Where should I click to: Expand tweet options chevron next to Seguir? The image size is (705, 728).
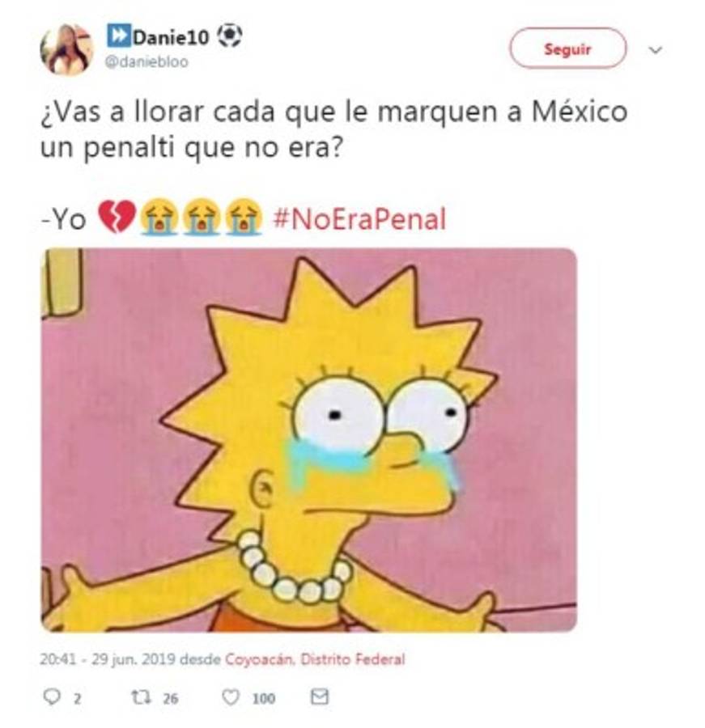tap(656, 49)
